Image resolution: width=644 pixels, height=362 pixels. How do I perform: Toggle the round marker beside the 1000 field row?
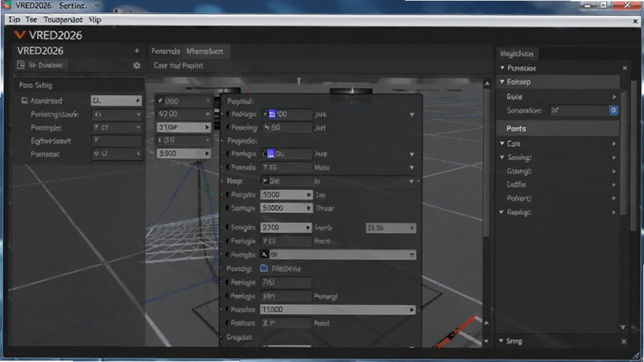(228, 195)
